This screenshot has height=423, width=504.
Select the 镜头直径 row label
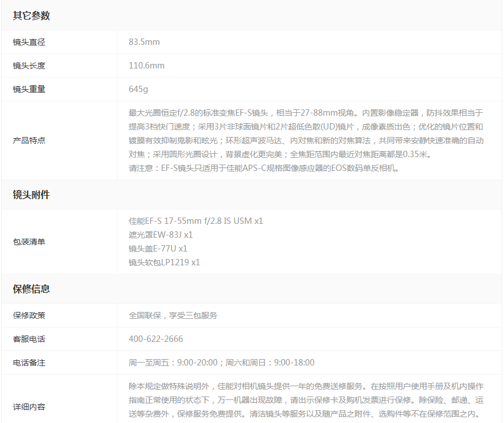point(29,42)
